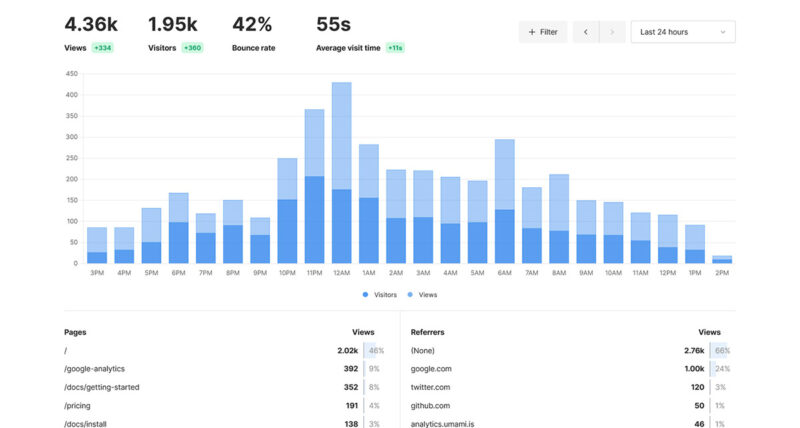This screenshot has height=428, width=800.
Task: Go to previous time period arrow
Action: (586, 32)
